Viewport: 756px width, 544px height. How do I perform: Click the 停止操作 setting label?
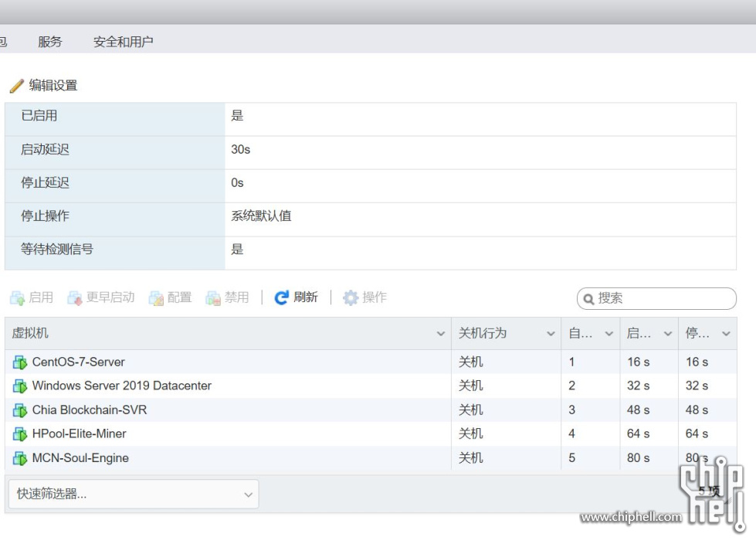45,216
